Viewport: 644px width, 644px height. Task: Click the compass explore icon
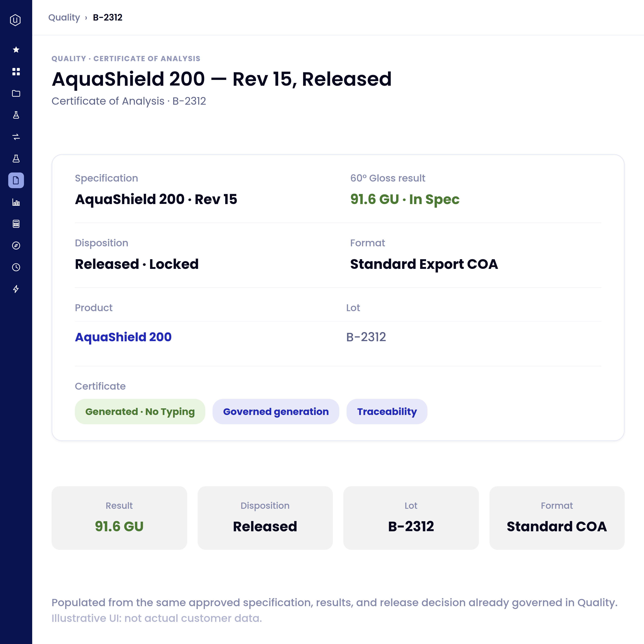[16, 246]
